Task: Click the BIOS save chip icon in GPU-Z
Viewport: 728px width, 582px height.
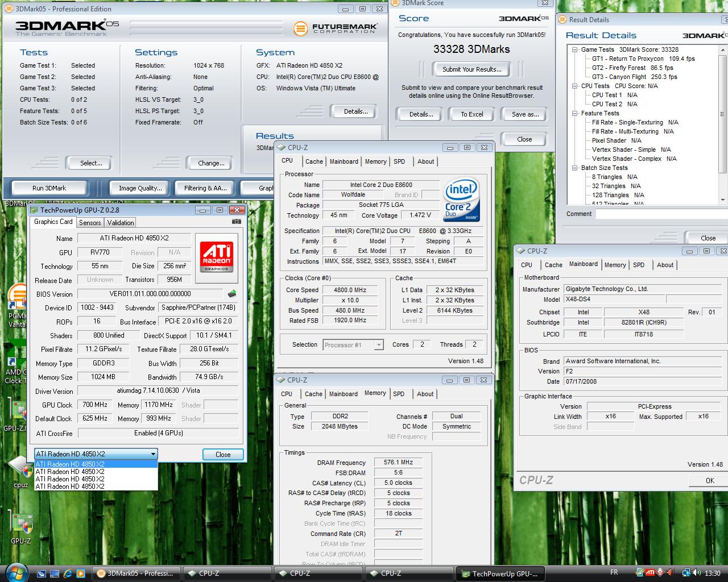Action: click(232, 294)
